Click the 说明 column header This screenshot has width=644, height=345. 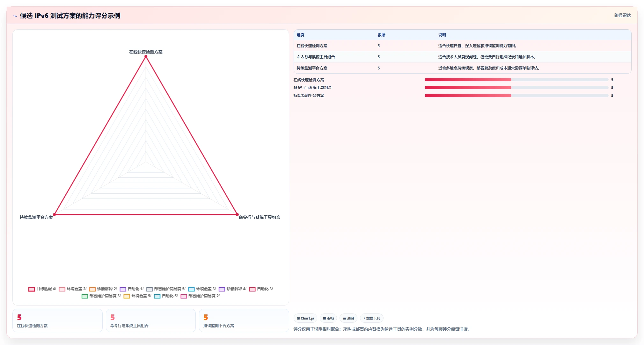[x=442, y=35]
